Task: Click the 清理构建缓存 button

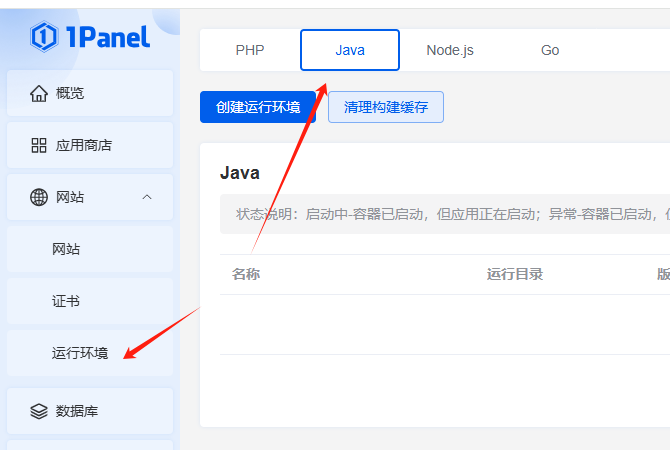Action: 386,107
